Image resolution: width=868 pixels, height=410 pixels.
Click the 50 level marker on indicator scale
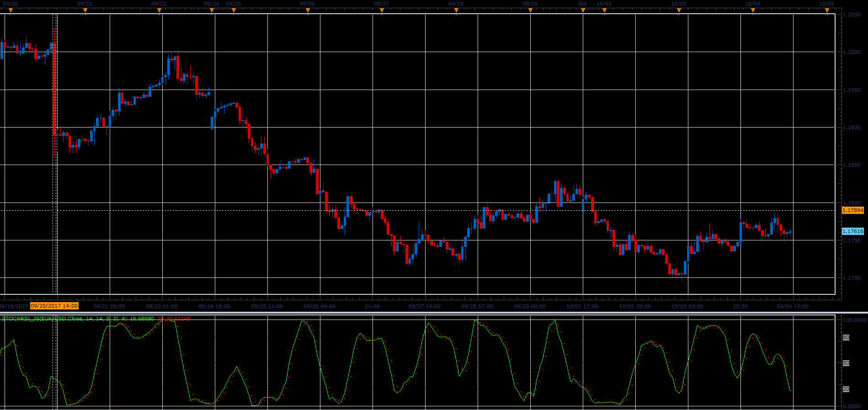pyautogui.click(x=846, y=363)
